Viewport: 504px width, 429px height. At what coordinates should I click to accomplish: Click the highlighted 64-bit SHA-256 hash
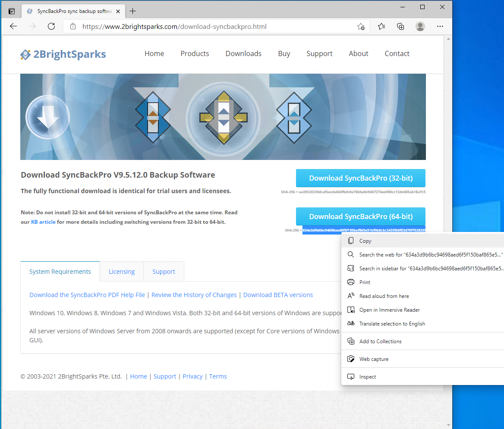[x=364, y=230]
